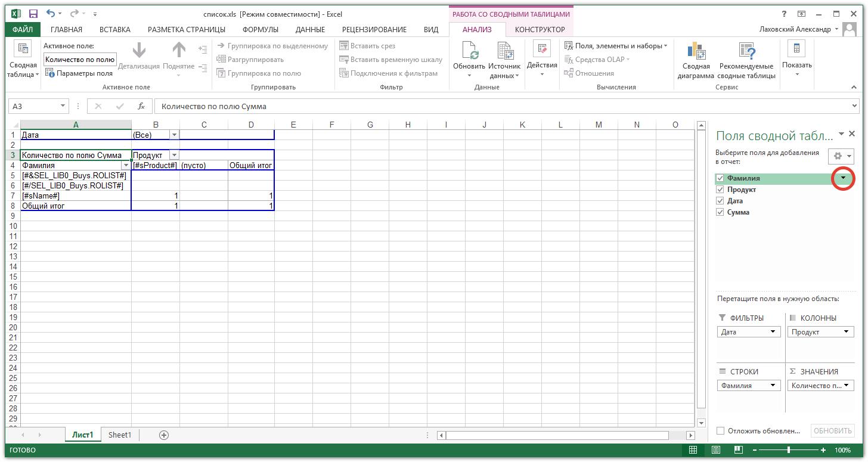868x462 pixels.
Task: Open Источник данных data source
Action: (504, 60)
